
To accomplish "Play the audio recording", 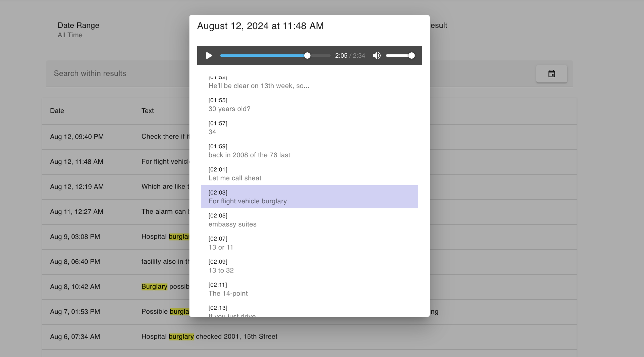I will pyautogui.click(x=209, y=56).
